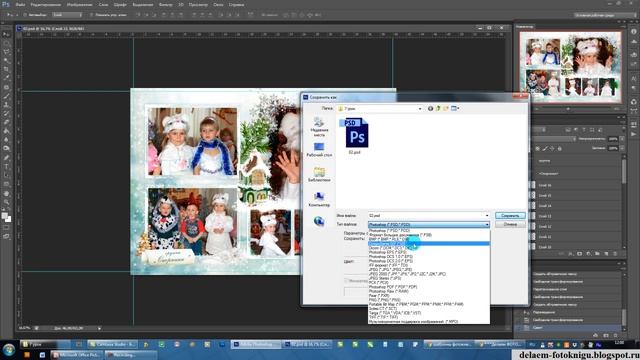Screen dimensions: 640x360
Task: Select the Zoom tool
Action: pyautogui.click(x=6, y=202)
